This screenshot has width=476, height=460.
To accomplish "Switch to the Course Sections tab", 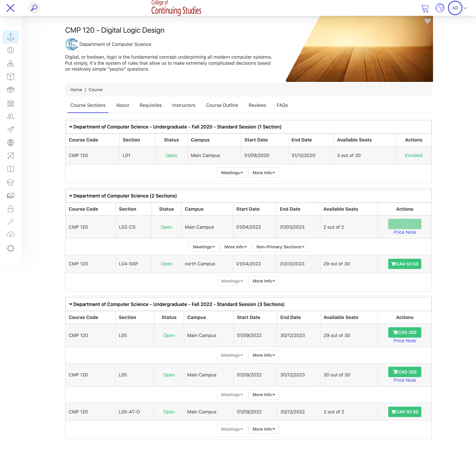I will click(x=88, y=105).
